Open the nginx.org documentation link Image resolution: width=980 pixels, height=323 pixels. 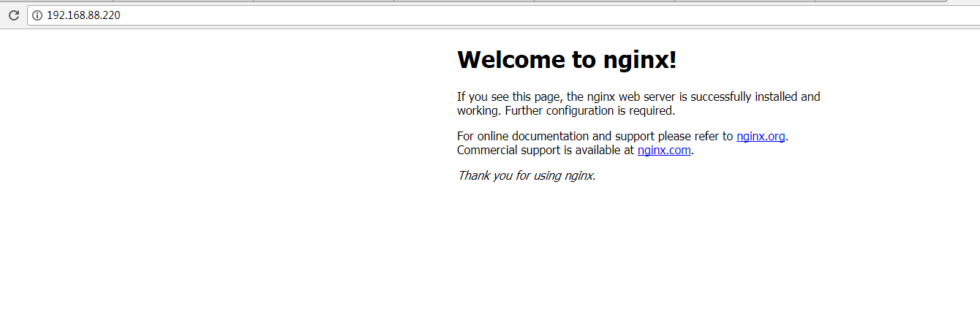coord(761,136)
